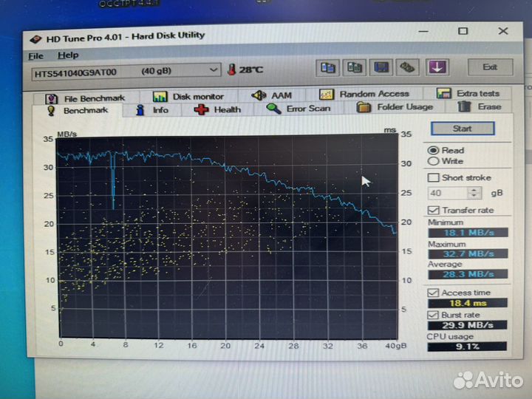The width and height of the screenshot is (532, 399).
Task: Click the thermometer temperature icon
Action: [x=231, y=69]
